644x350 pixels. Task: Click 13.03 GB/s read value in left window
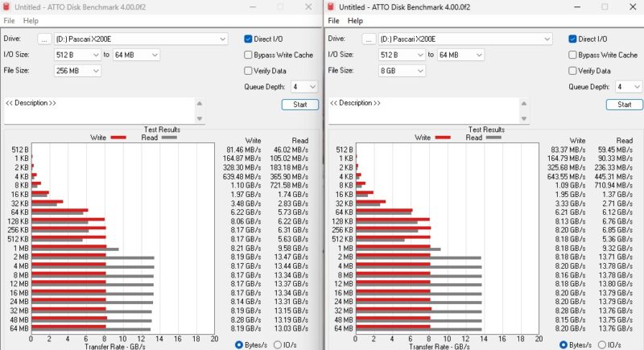pos(291,328)
